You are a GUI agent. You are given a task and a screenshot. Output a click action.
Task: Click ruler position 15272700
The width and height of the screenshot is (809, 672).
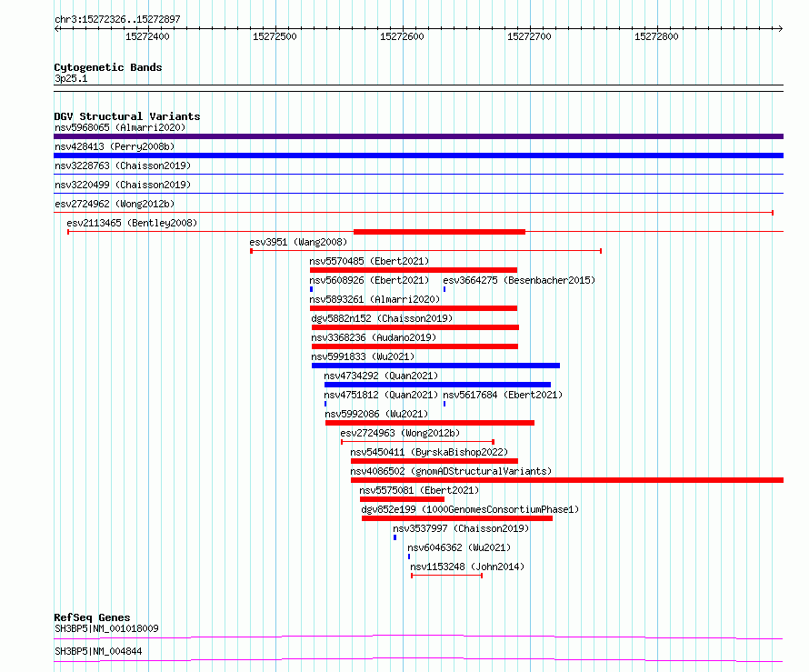529,36
